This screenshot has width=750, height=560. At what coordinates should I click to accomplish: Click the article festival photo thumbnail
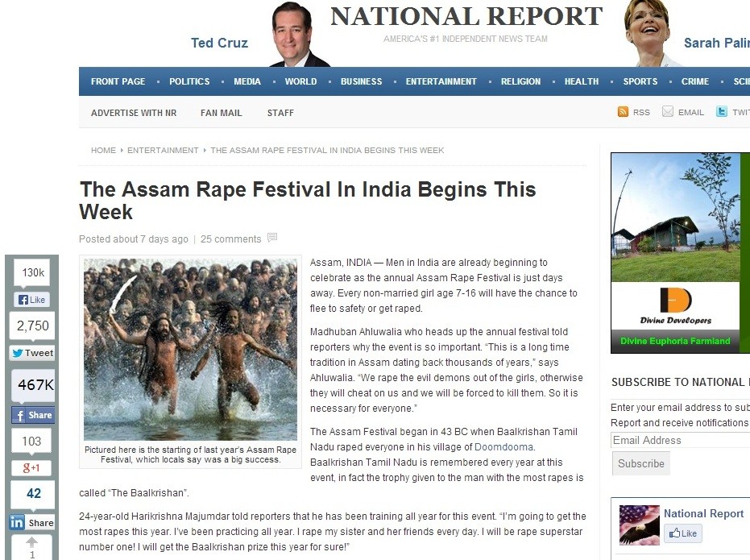click(190, 349)
